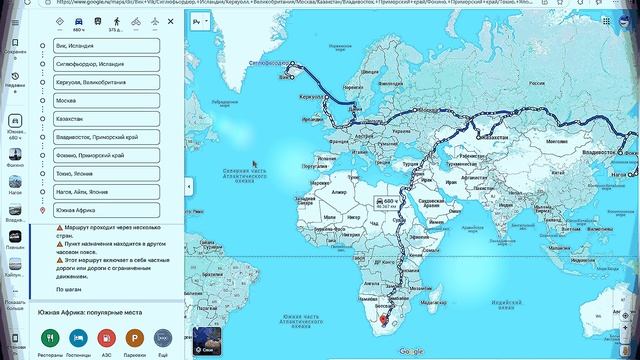The width and height of the screenshot is (640, 360).
Task: Select best travel mode icon
Action: (60, 22)
